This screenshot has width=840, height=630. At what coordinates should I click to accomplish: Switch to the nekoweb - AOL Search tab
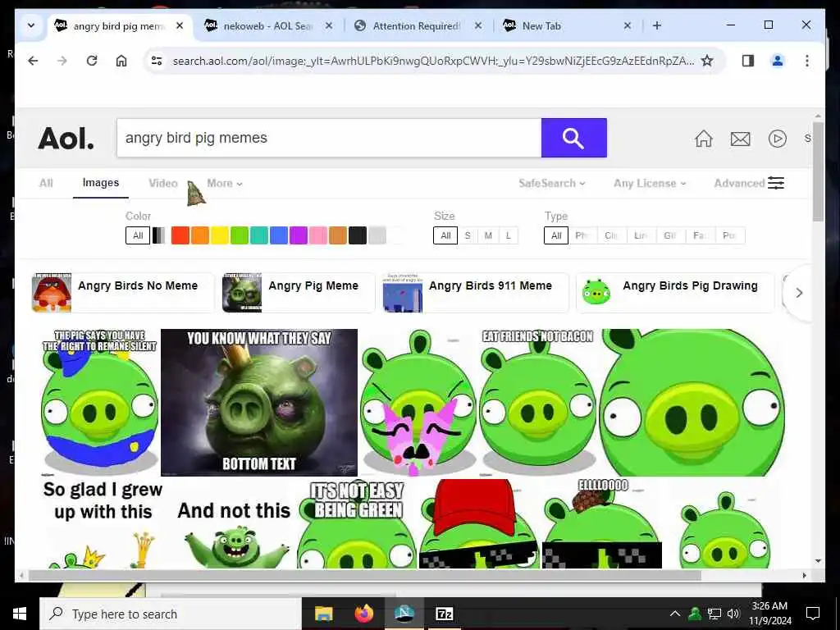[268, 25]
